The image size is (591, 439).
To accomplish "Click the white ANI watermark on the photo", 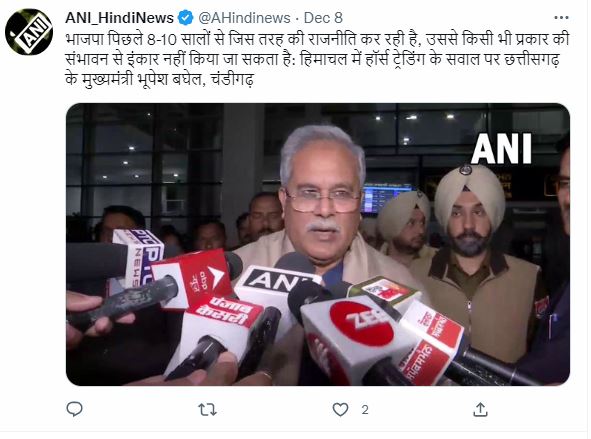I will pos(501,148).
